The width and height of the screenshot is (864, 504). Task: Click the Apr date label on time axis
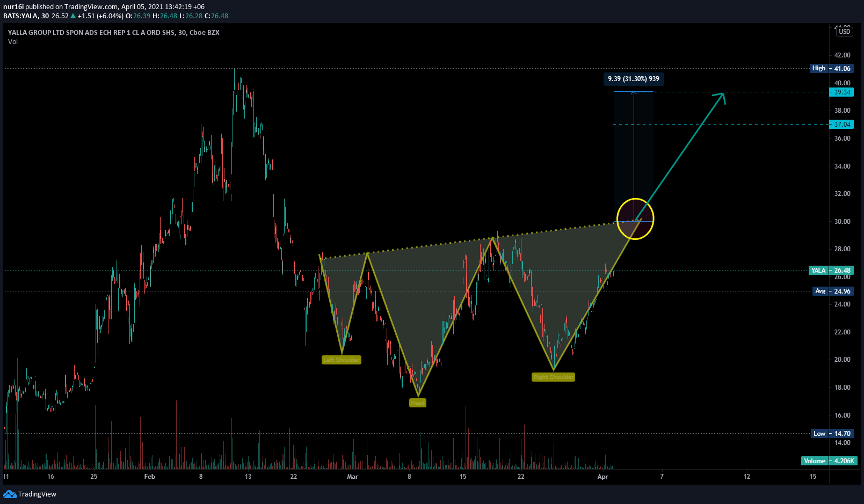pyautogui.click(x=603, y=477)
